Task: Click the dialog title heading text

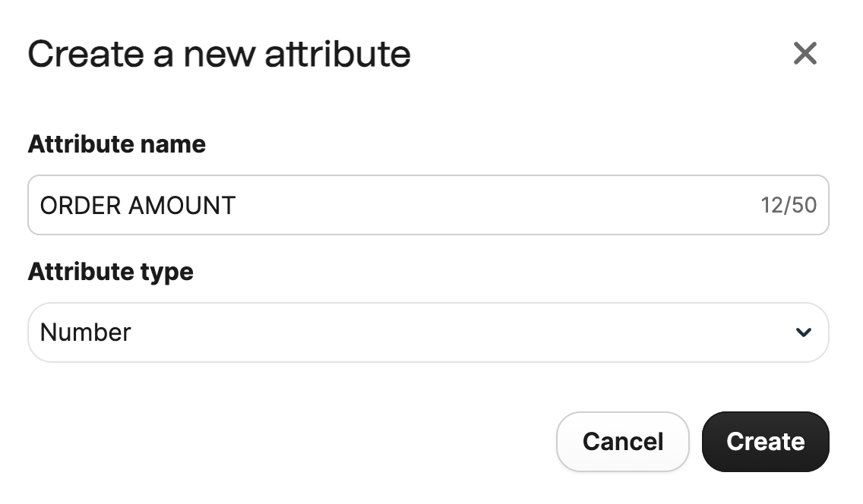Action: (x=219, y=54)
